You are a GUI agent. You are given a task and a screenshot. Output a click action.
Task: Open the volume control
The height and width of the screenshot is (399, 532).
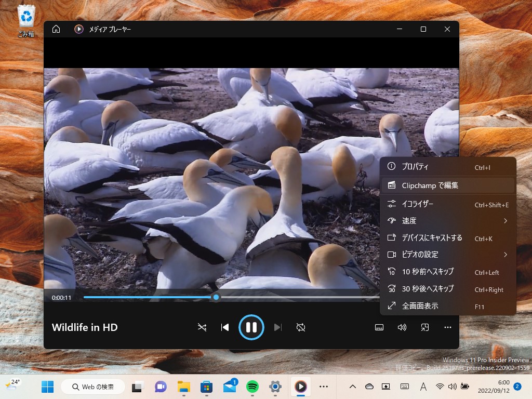402,327
